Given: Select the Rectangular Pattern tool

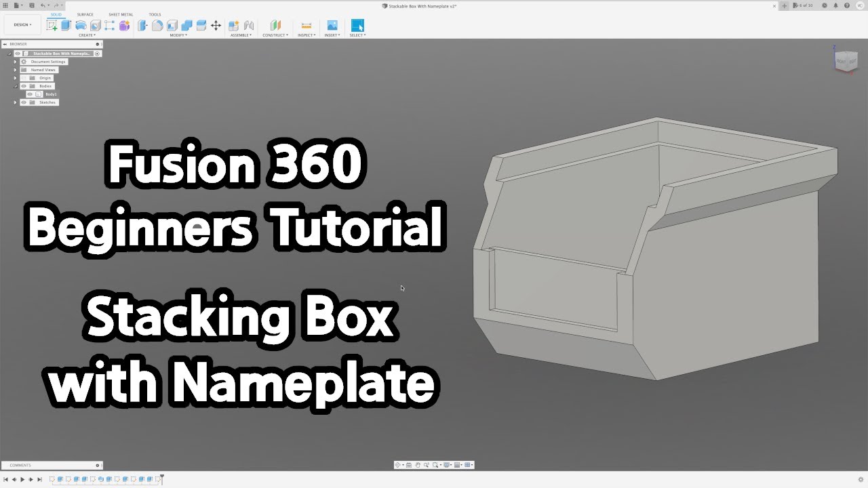Looking at the screenshot, I should (x=110, y=26).
